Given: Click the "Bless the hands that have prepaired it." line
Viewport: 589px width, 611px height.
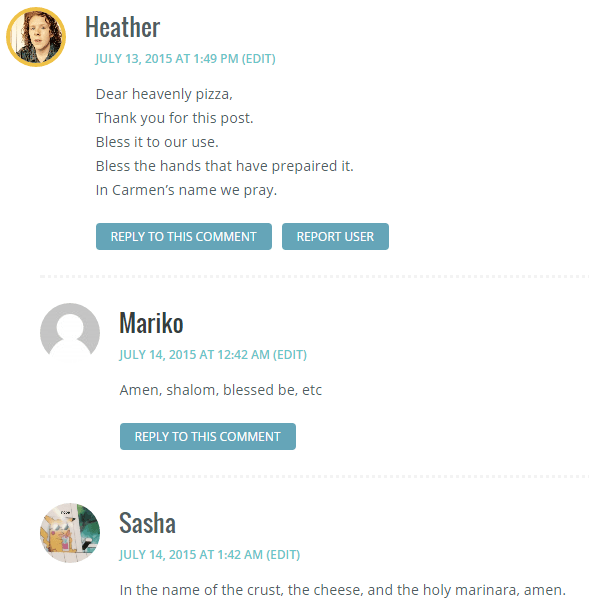Looking at the screenshot, I should point(224,166).
